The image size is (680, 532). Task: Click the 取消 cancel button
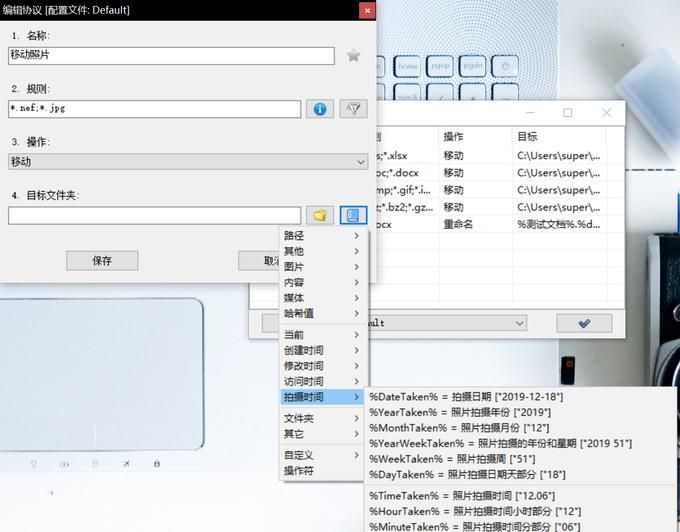(260, 261)
